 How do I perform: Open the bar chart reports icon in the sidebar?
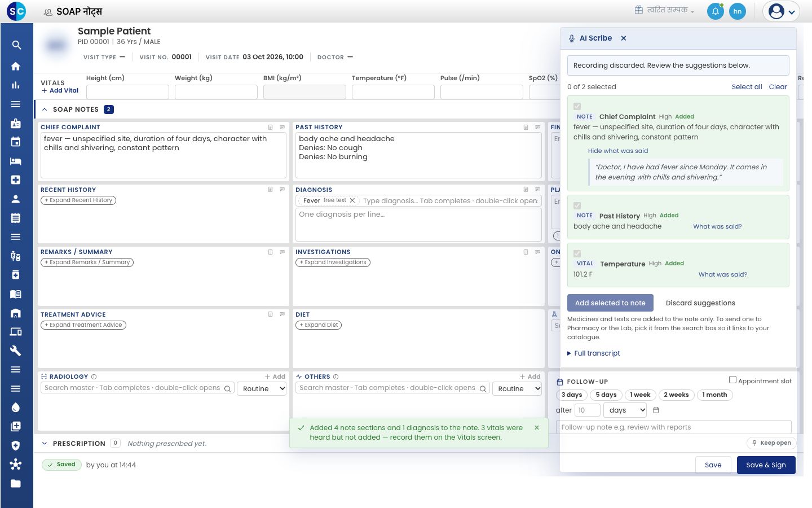(x=16, y=85)
